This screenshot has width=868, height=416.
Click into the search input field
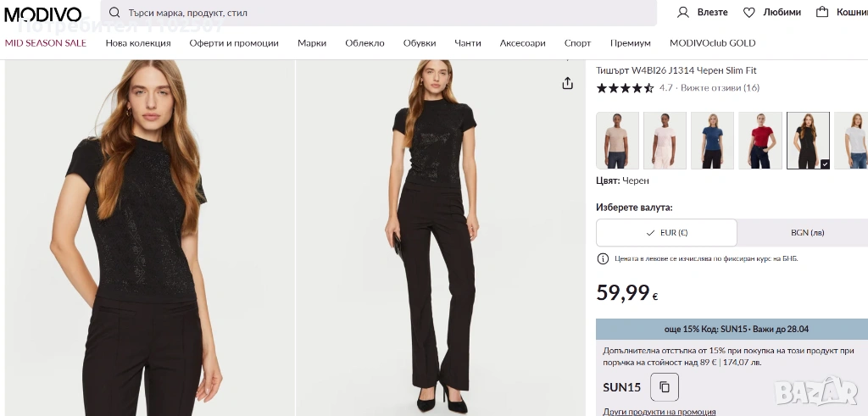tap(381, 13)
